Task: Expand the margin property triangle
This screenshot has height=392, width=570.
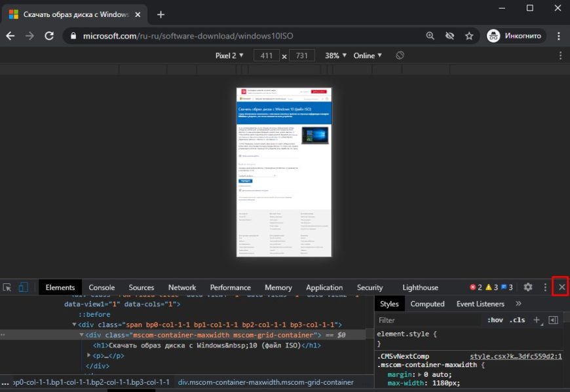Action: (419, 374)
